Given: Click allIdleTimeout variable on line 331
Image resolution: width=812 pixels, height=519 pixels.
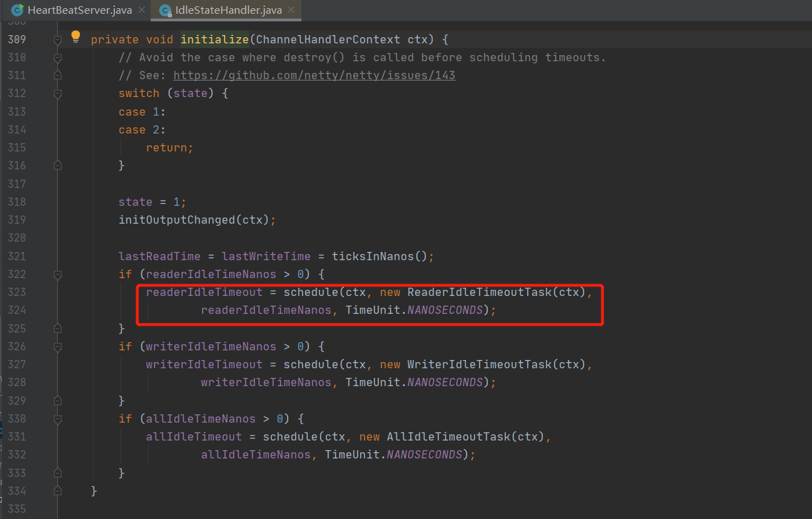Looking at the screenshot, I should (193, 436).
